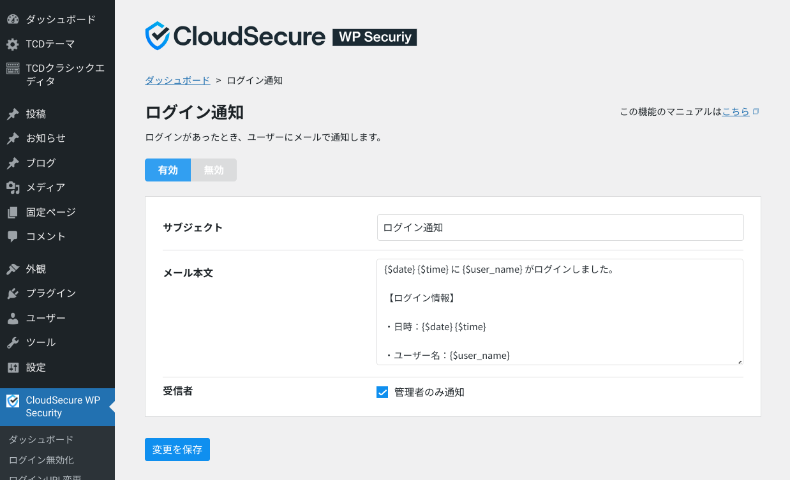This screenshot has height=480, width=790.
Task: Click the 外観 paintbrush icon
Action: 13,269
